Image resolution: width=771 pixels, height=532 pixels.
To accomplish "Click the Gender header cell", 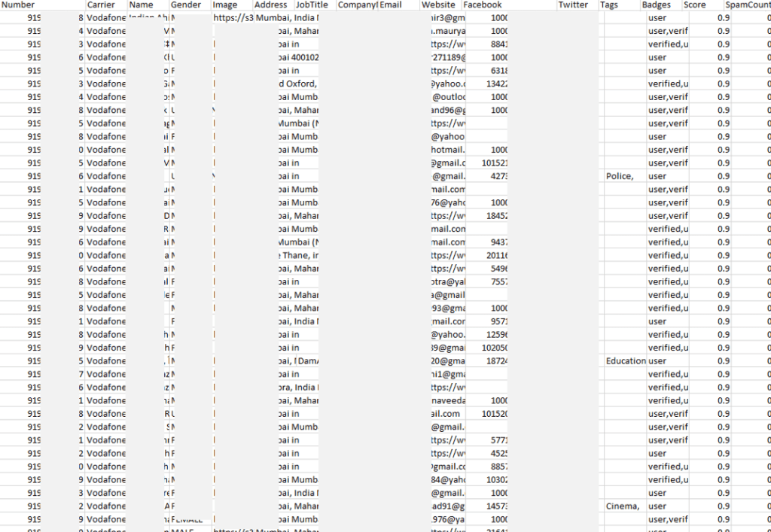I will pos(190,5).
